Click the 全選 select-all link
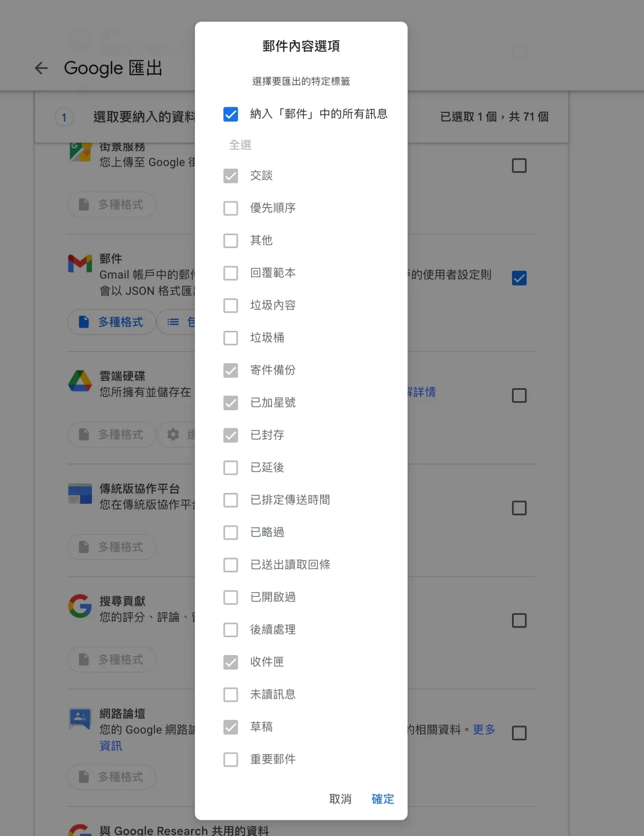 click(x=240, y=145)
